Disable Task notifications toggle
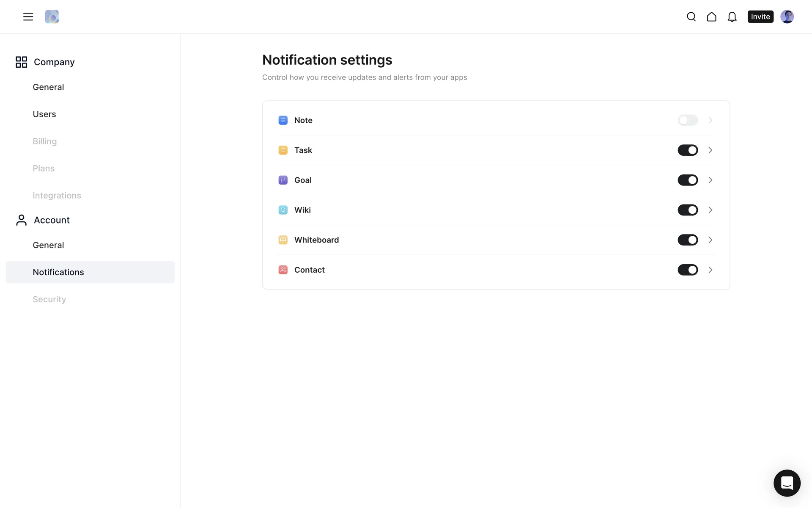The height and width of the screenshot is (508, 812). coord(687,150)
